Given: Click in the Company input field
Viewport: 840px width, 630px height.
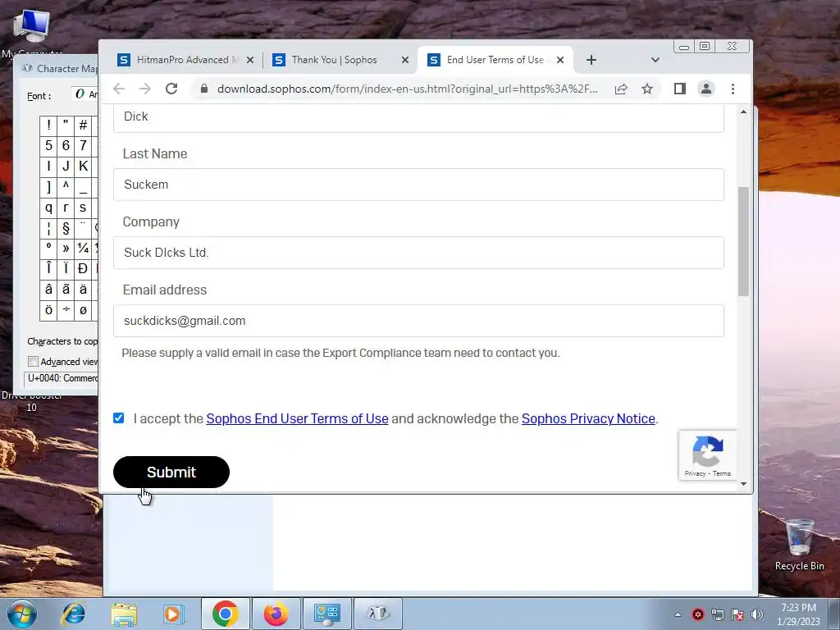Looking at the screenshot, I should point(418,253).
